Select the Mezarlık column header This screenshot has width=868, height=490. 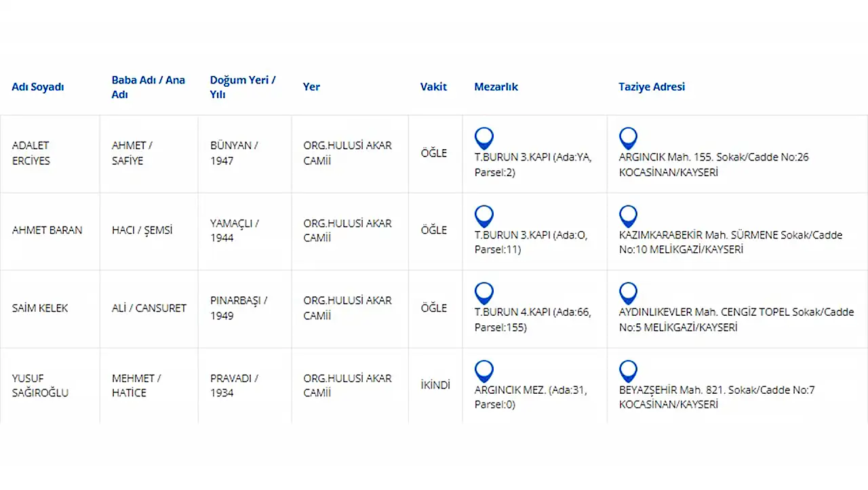pyautogui.click(x=496, y=87)
